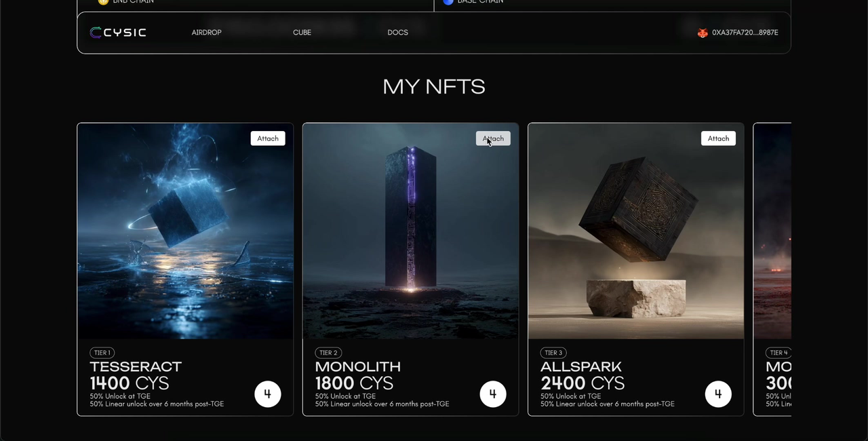Attach the Tesseract NFT

(268, 138)
